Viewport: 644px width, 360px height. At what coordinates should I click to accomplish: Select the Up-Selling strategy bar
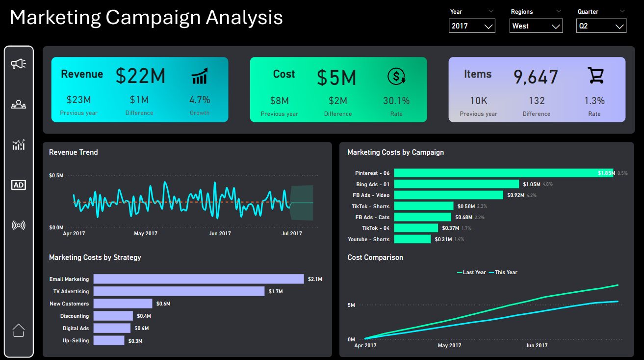[109, 340]
